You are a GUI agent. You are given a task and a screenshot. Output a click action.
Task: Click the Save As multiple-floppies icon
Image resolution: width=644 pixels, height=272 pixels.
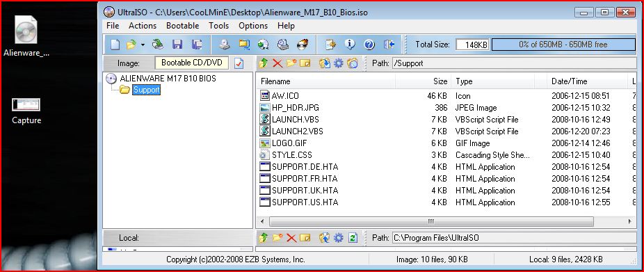pyautogui.click(x=197, y=45)
